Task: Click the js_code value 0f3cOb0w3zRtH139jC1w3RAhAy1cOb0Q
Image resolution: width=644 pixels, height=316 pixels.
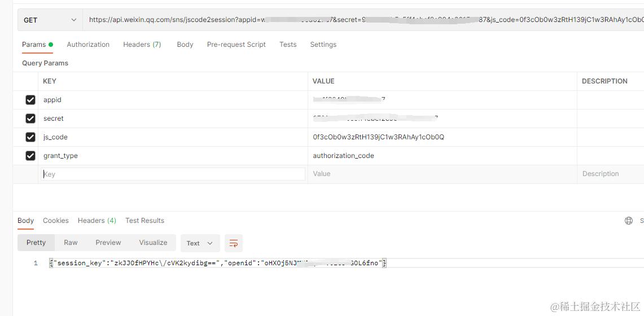Action: (378, 137)
